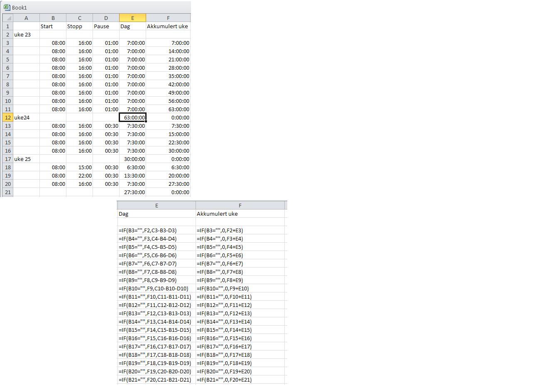
Task: Click the Start heading cell
Action: [53, 26]
